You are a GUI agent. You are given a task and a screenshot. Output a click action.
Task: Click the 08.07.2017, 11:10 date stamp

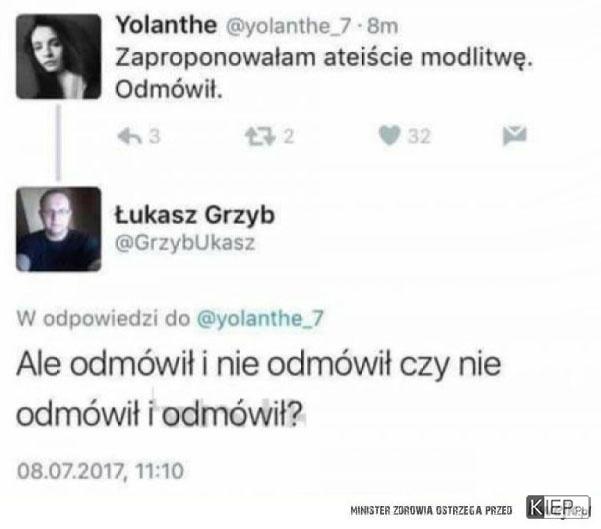100,471
